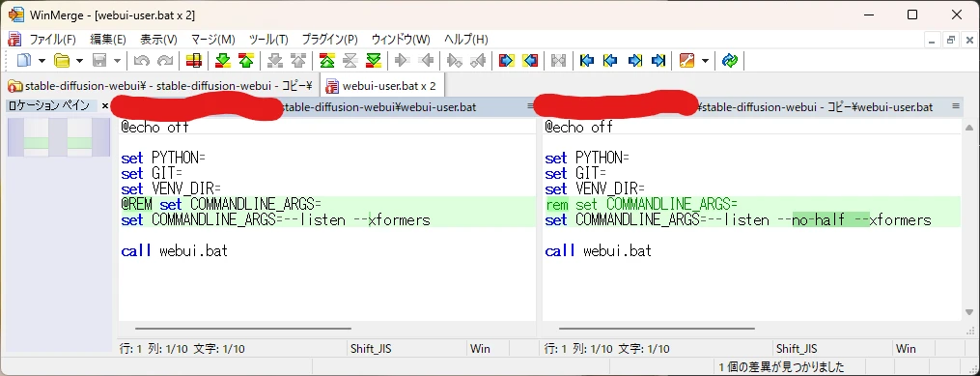980x376 pixels.
Task: Open the ファイル(F) menu
Action: (x=52, y=39)
